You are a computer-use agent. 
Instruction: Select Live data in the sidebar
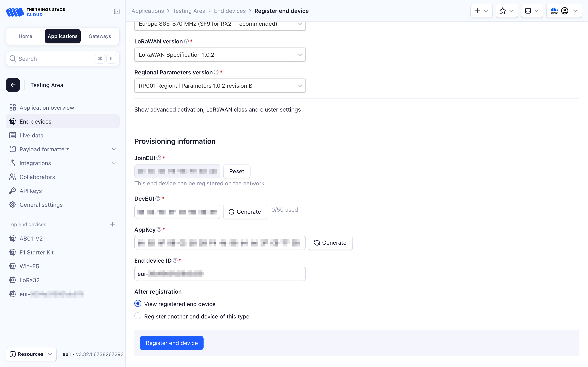click(x=31, y=135)
